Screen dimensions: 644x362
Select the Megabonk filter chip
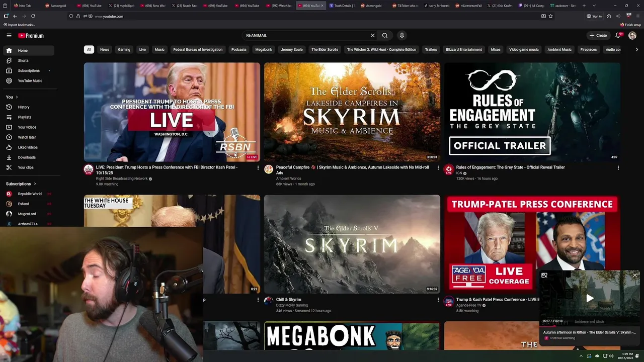tap(264, 50)
